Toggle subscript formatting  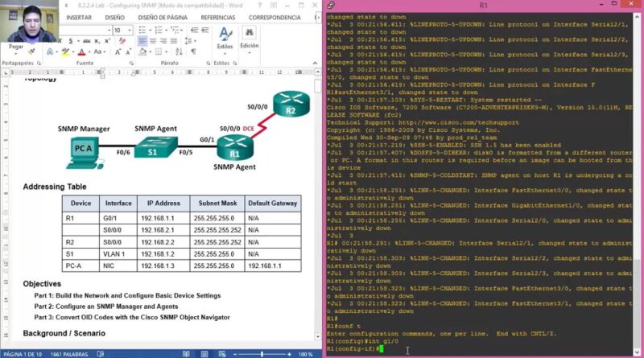97,41
